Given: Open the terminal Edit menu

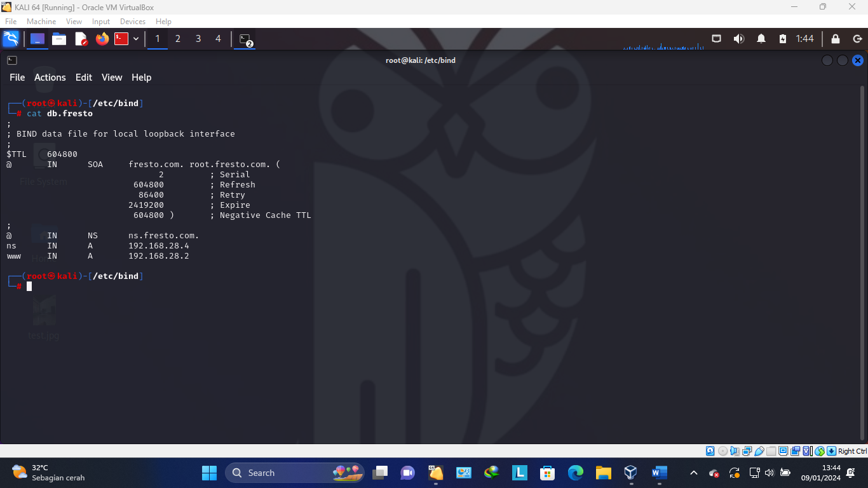Looking at the screenshot, I should (x=84, y=78).
